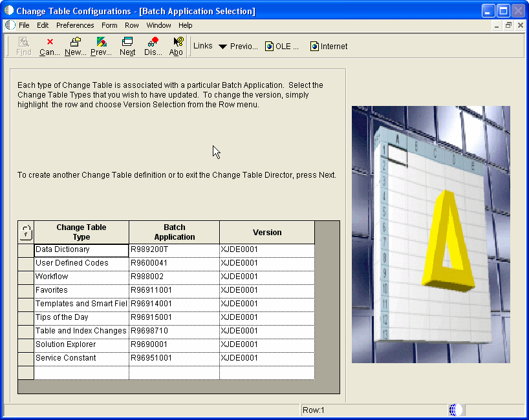Screen dimensions: 529x420
Task: Open the Preferences menu
Action: 75,25
